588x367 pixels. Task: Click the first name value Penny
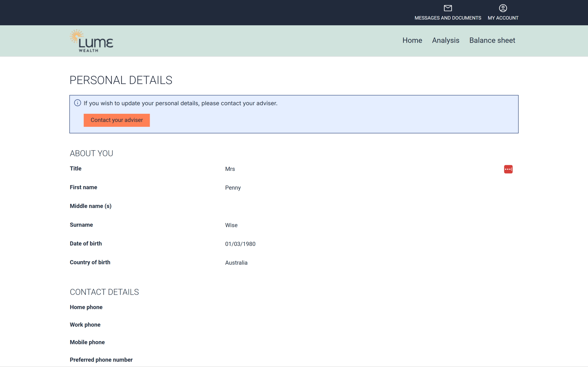(233, 188)
